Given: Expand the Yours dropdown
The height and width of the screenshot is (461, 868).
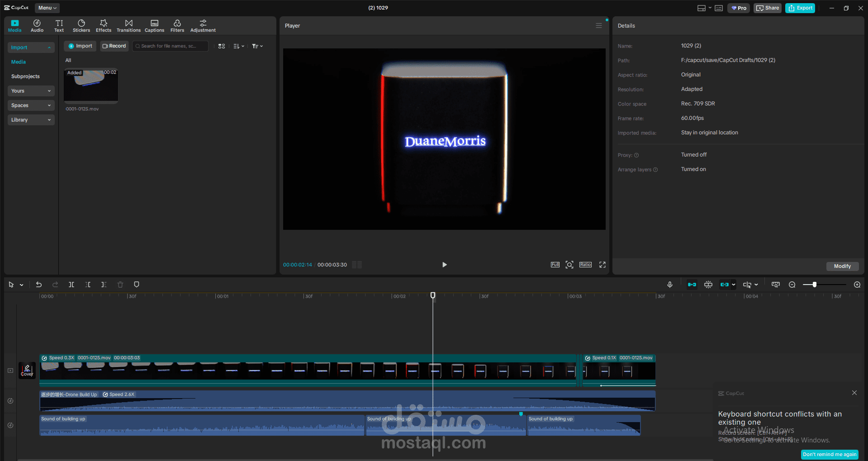Looking at the screenshot, I should click(x=31, y=91).
